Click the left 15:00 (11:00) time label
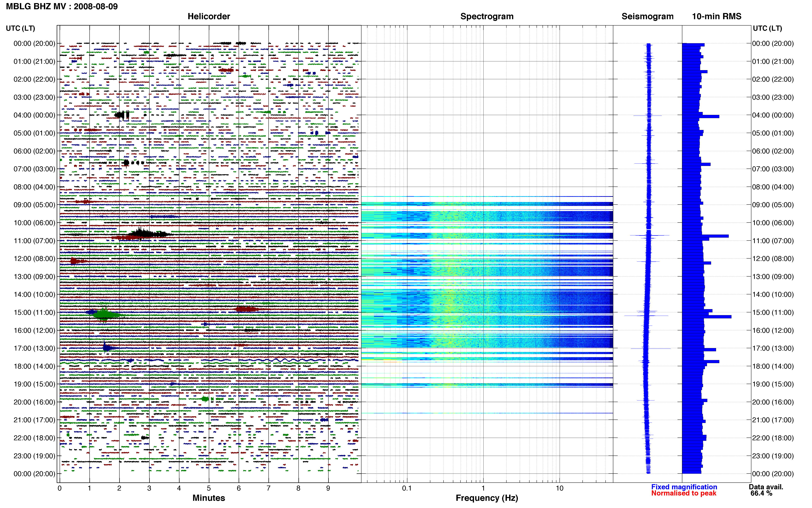Viewport: 812px width, 508px height. point(34,312)
